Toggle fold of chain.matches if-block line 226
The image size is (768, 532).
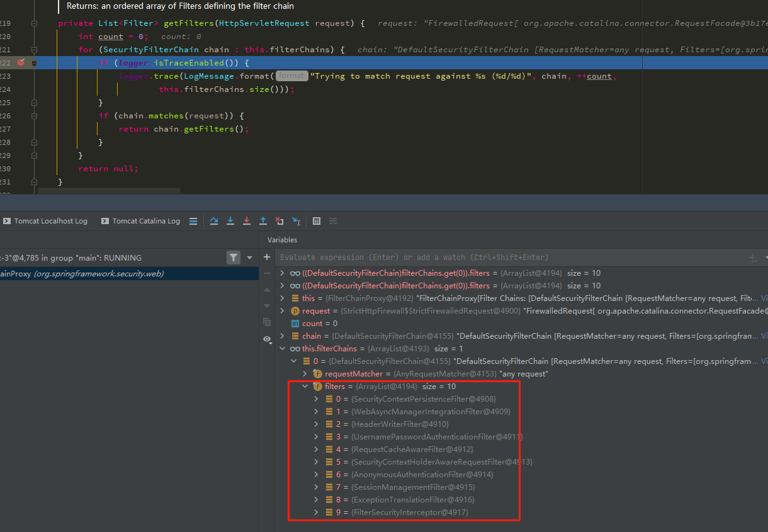(x=34, y=116)
